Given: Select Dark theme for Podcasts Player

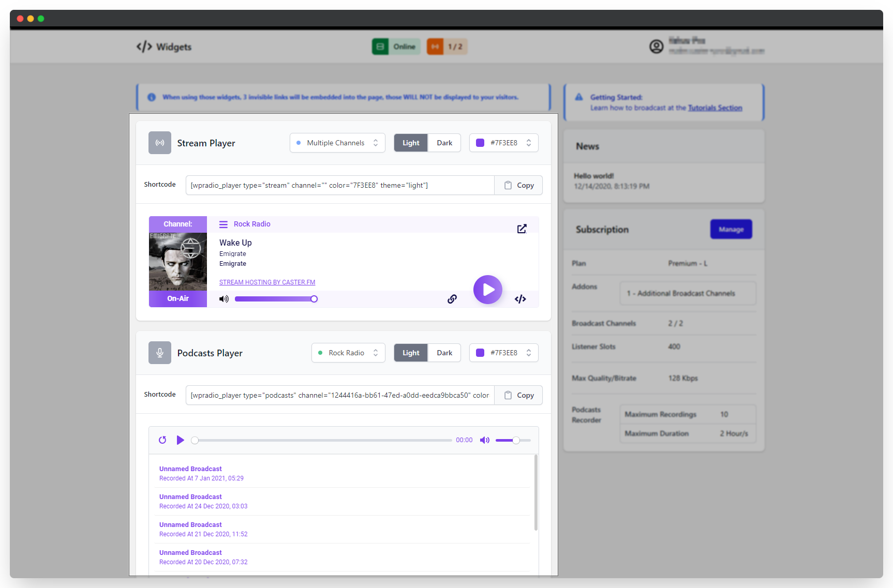Looking at the screenshot, I should coord(444,353).
